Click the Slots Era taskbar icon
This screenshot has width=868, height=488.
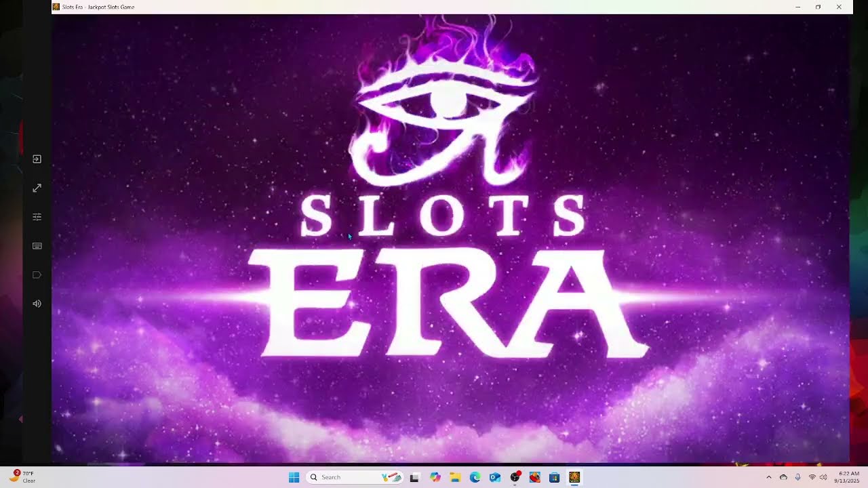574,477
